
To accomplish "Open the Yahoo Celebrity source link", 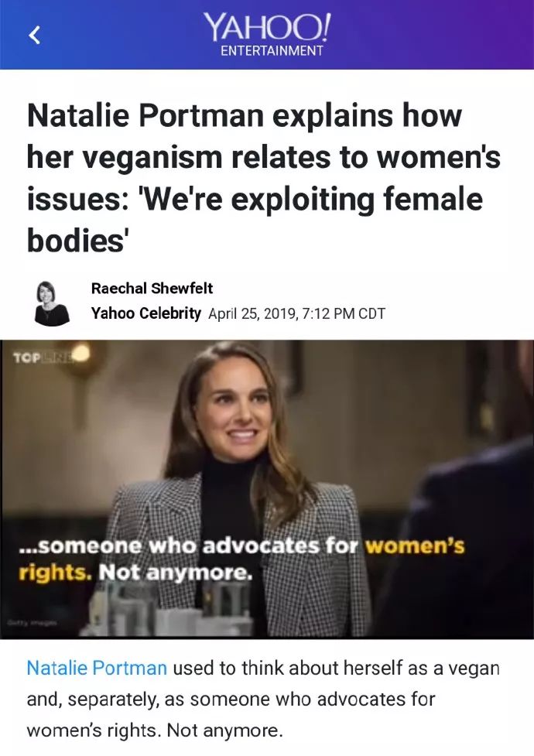I will pyautogui.click(x=145, y=313).
